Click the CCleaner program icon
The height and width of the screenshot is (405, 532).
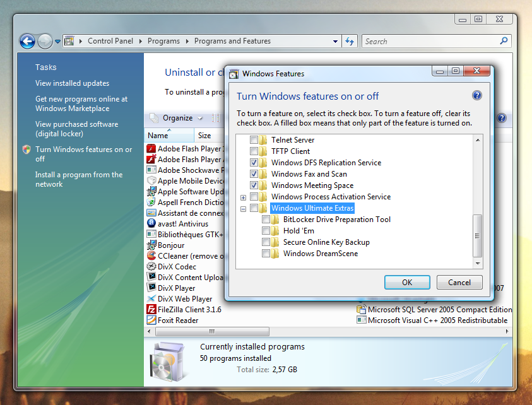[x=151, y=255]
